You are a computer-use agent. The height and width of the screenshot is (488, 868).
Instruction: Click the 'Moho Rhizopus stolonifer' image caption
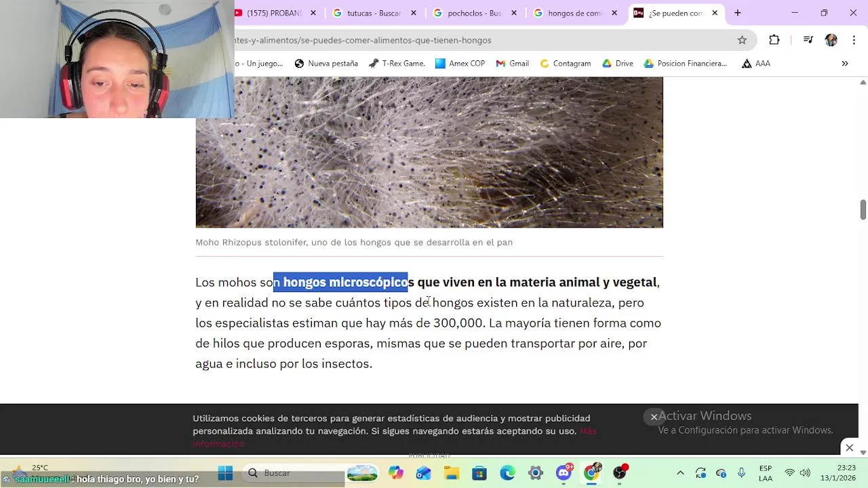coord(354,242)
